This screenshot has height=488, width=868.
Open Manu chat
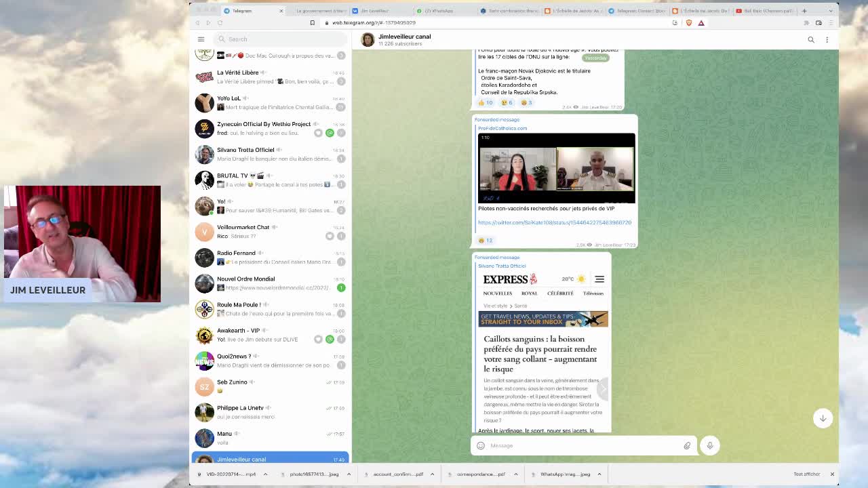(x=271, y=437)
